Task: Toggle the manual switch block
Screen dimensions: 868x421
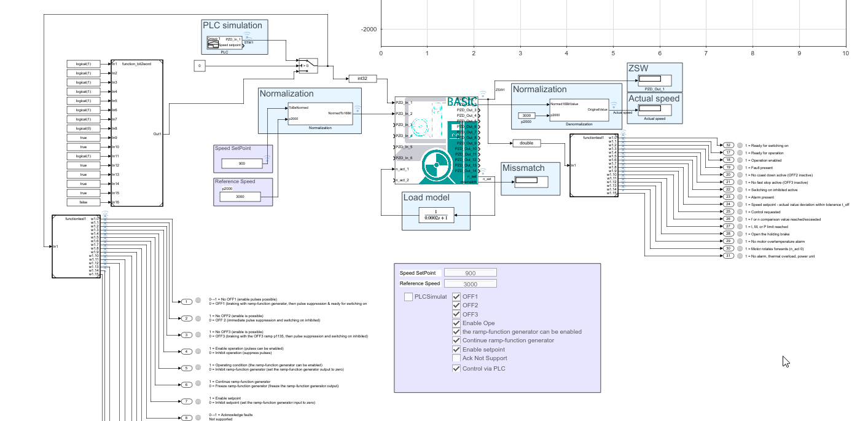Action: [307, 65]
